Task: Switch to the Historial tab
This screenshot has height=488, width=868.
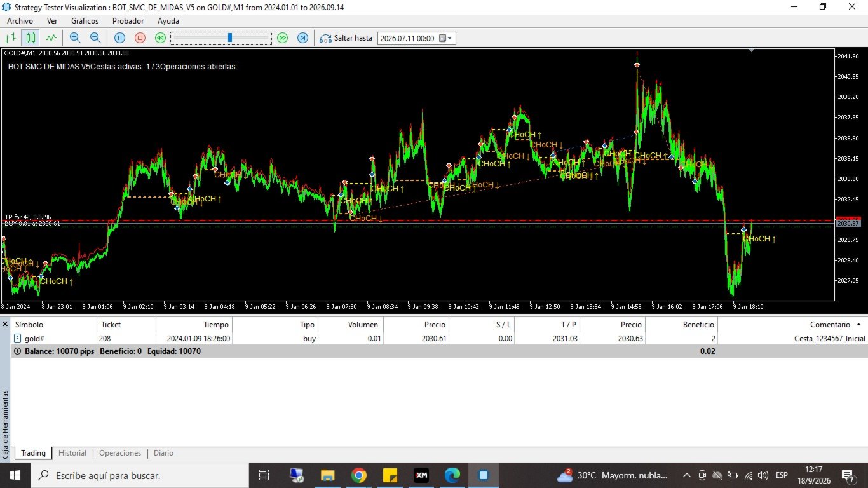Action: point(72,453)
